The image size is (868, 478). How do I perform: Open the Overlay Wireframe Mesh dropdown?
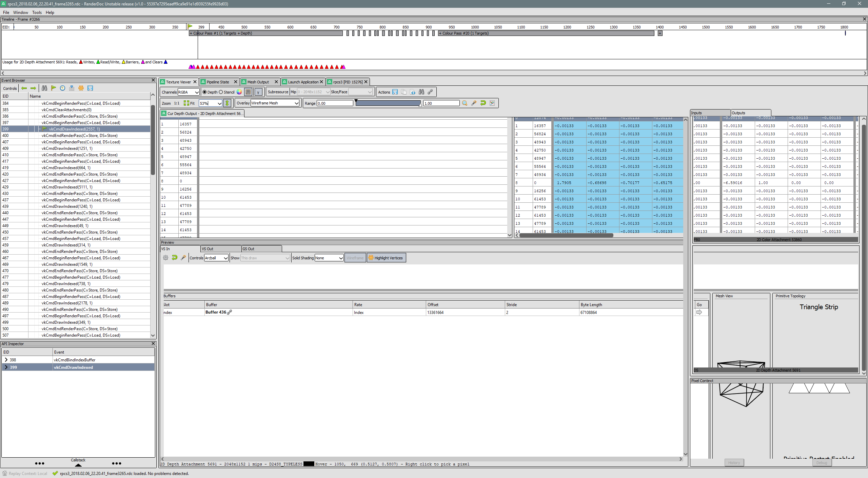point(275,103)
